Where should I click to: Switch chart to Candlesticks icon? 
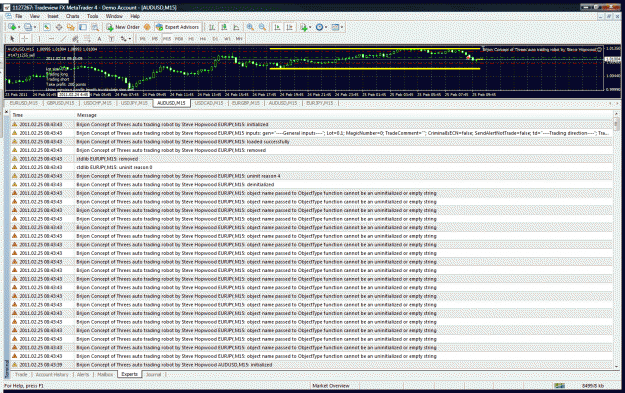(x=224, y=27)
